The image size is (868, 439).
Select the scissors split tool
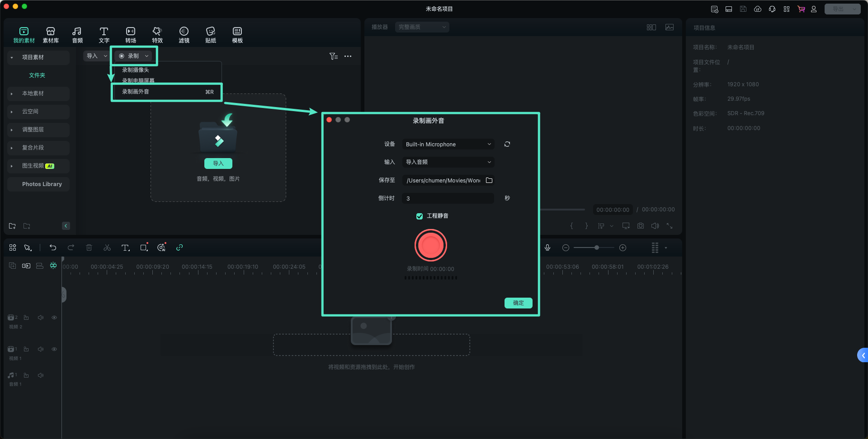107,248
